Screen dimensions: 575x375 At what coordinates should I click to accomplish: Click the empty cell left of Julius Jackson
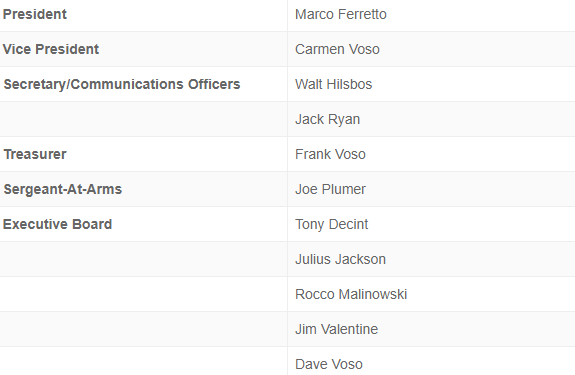[x=143, y=259]
